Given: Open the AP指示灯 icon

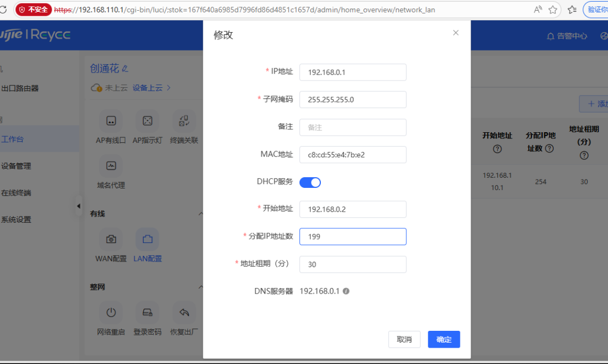Looking at the screenshot, I should tap(147, 121).
